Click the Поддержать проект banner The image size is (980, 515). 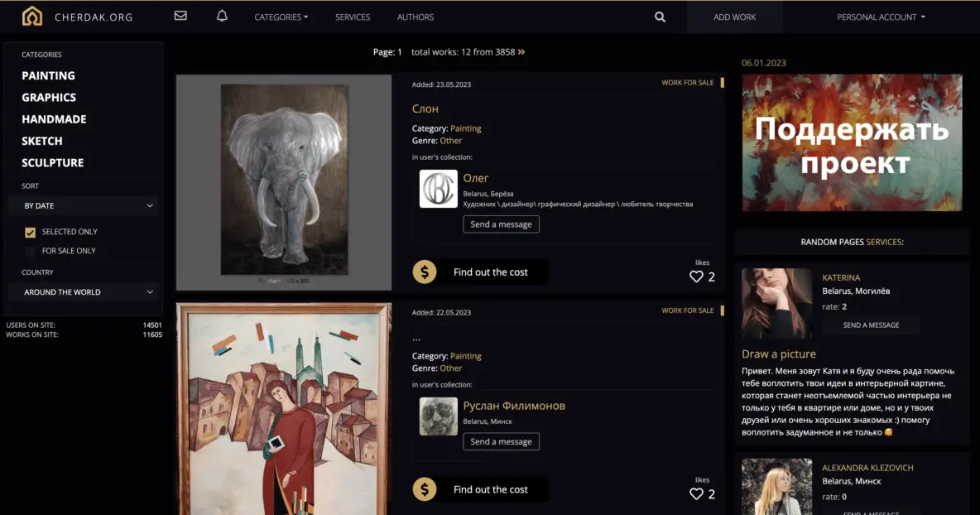[852, 142]
